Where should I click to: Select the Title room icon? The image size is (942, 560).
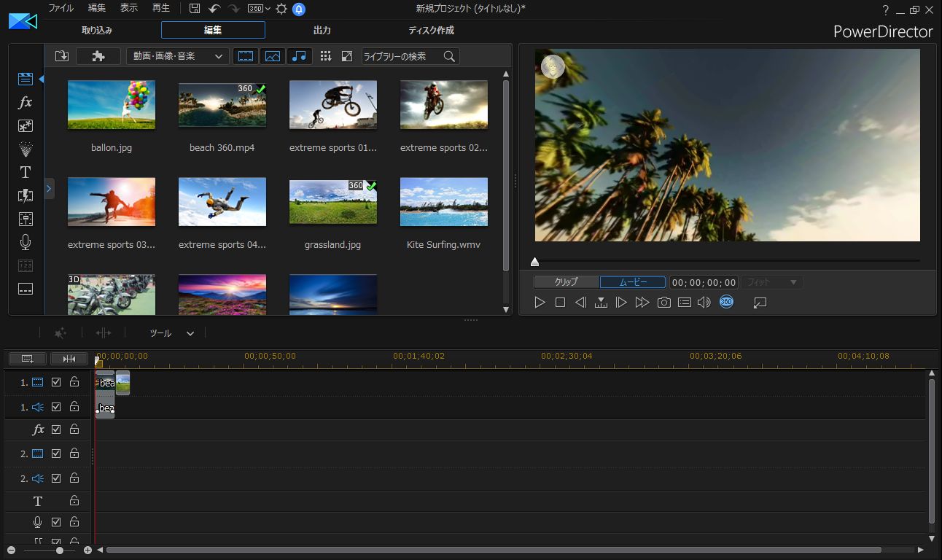(25, 172)
